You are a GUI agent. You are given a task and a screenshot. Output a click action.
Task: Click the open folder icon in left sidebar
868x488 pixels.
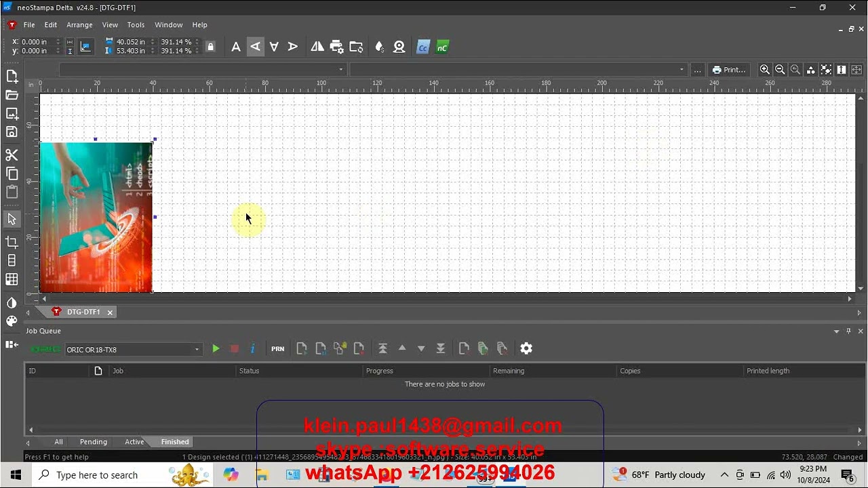click(12, 95)
